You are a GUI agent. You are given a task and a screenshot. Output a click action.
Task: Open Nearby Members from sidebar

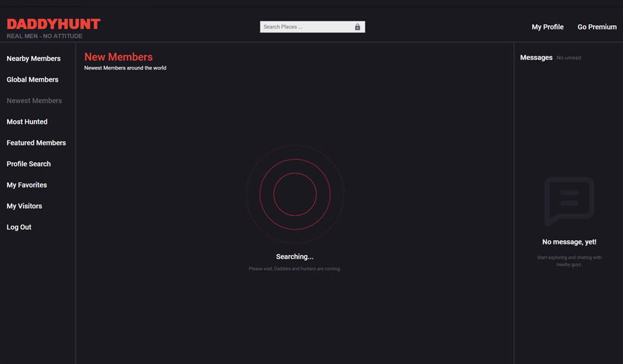coord(34,58)
